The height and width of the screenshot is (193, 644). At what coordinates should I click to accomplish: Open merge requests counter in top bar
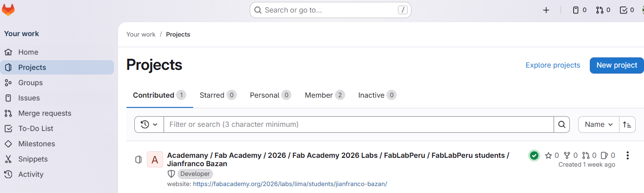pos(603,10)
